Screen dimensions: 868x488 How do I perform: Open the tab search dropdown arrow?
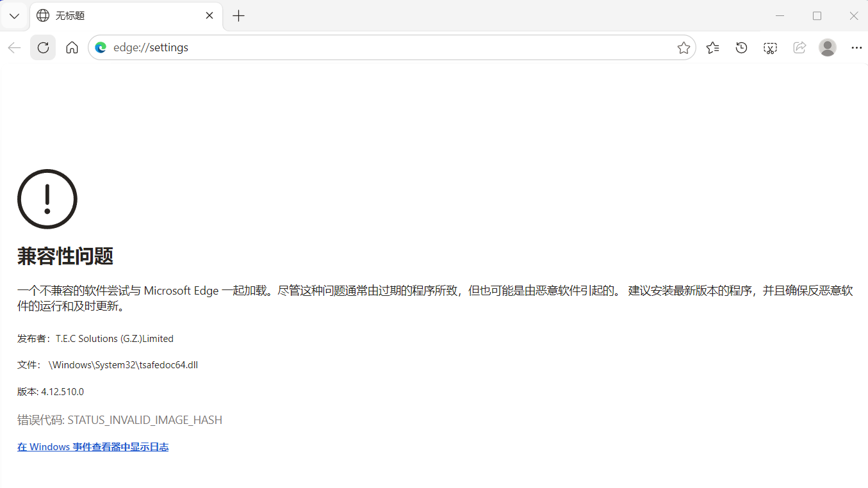click(x=14, y=16)
